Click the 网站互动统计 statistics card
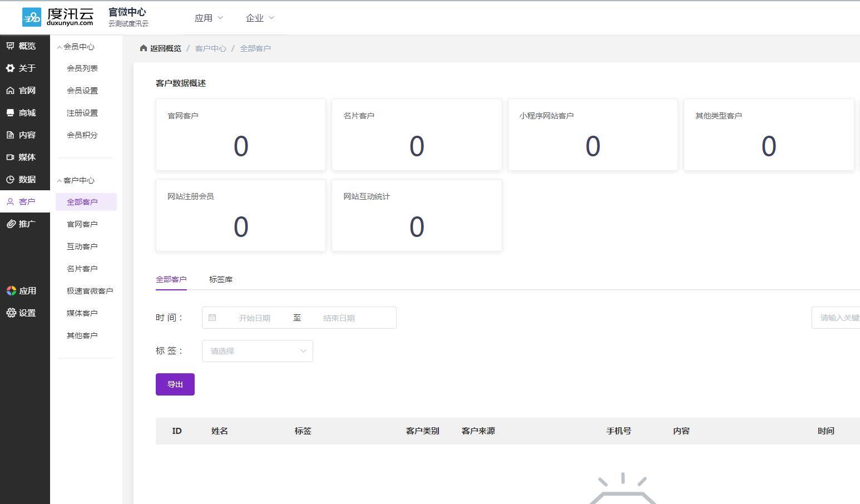This screenshot has width=860, height=504. click(417, 215)
